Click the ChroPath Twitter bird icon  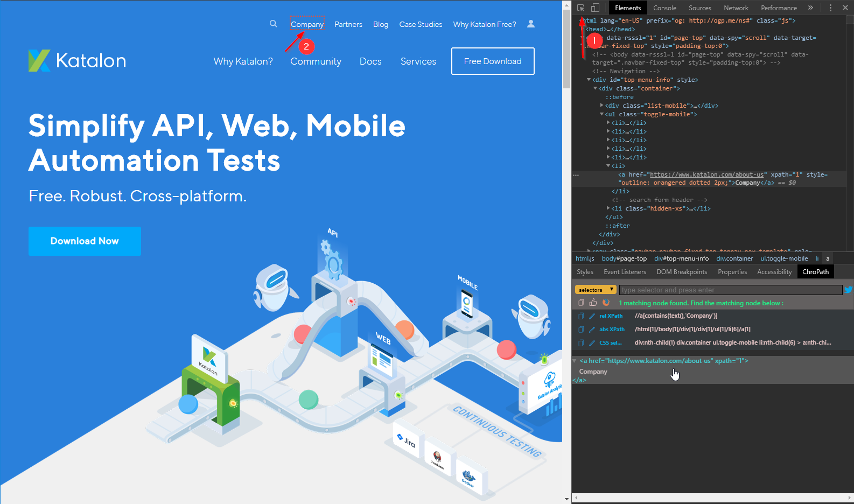[848, 290]
